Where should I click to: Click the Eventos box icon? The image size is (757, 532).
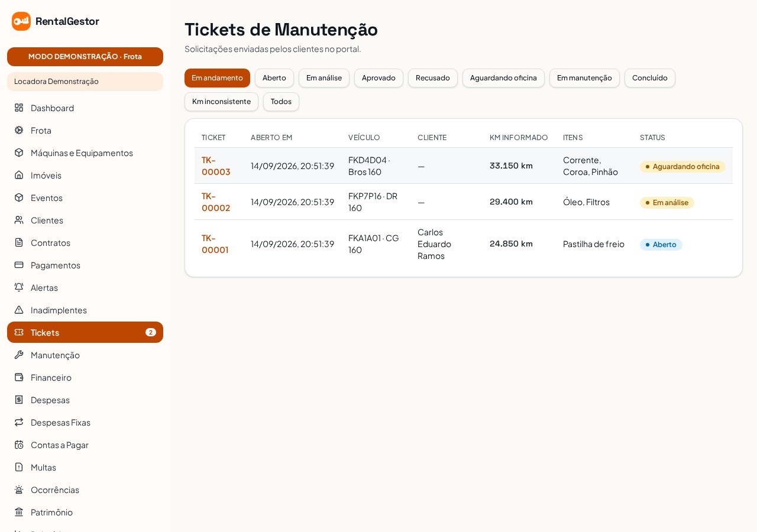19,197
